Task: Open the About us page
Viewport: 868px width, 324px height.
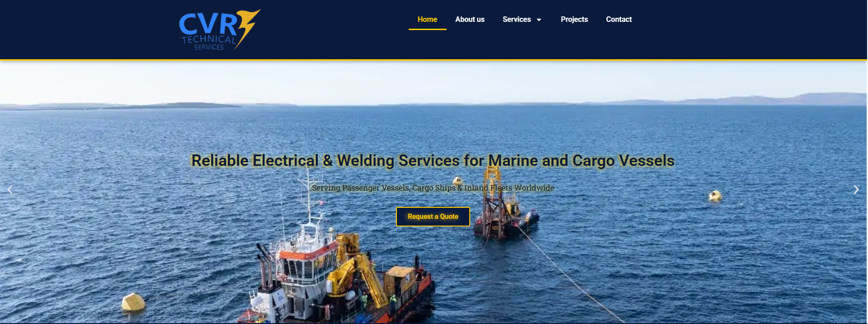Action: (x=470, y=19)
